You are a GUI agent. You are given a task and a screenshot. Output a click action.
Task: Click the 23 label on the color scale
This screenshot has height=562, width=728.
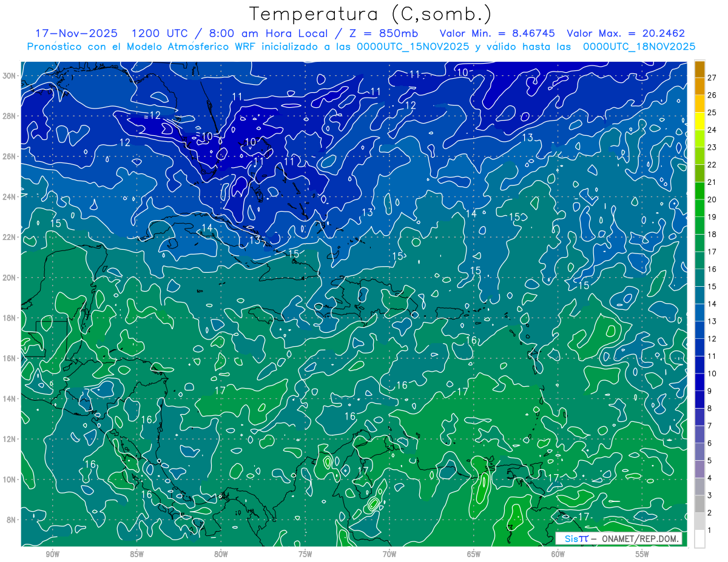click(x=712, y=147)
